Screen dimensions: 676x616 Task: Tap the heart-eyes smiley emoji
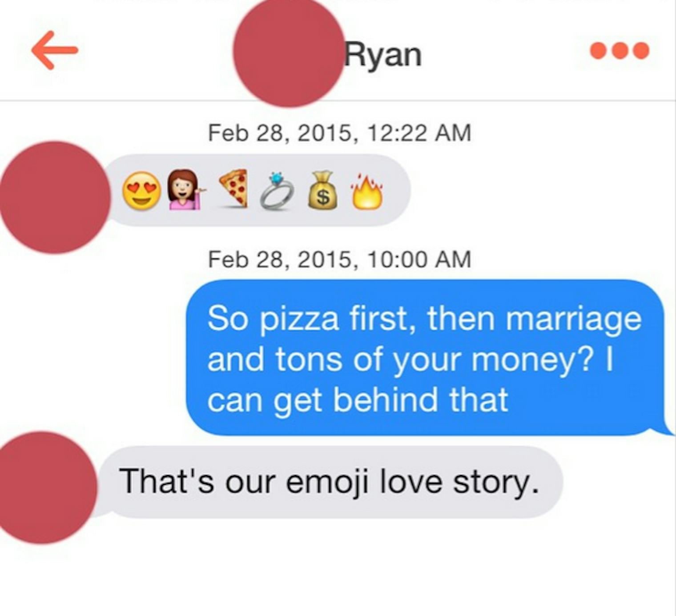click(142, 191)
